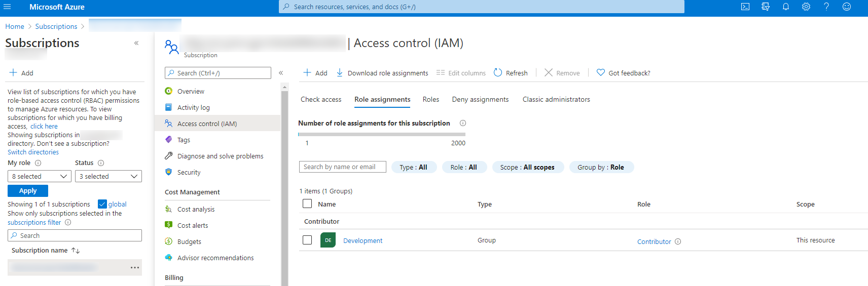Click Add in the IAM toolbar

tap(315, 73)
